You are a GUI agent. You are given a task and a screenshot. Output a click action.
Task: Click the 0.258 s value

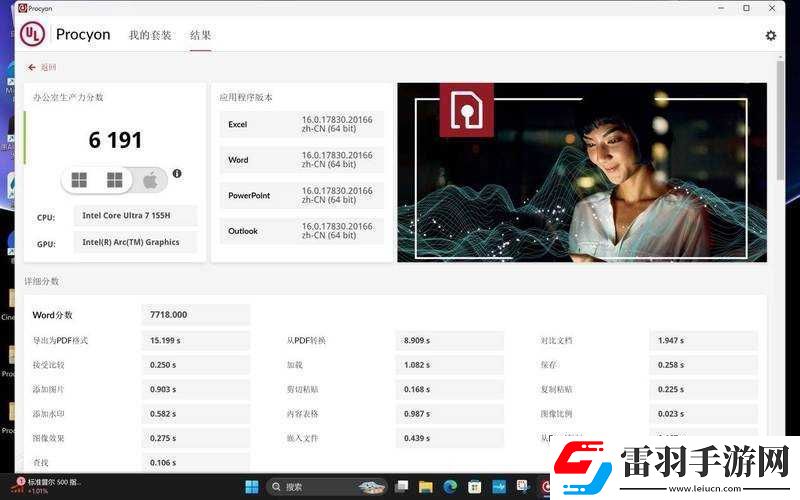tap(704, 365)
